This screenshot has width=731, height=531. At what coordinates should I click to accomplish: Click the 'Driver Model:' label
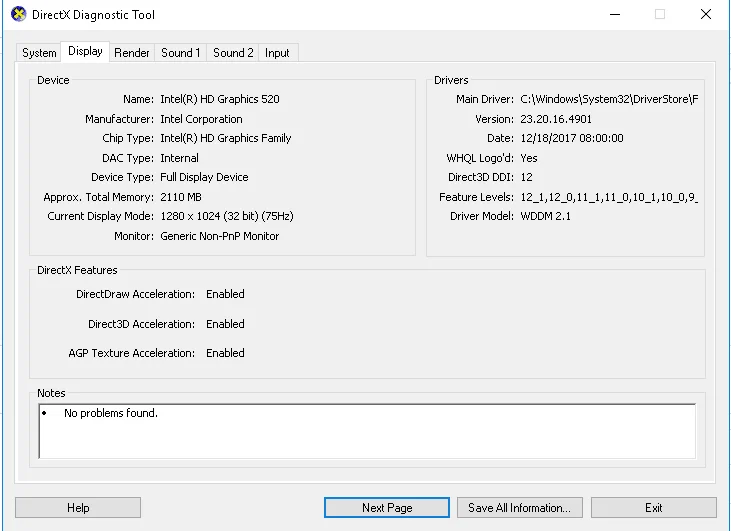tap(482, 216)
